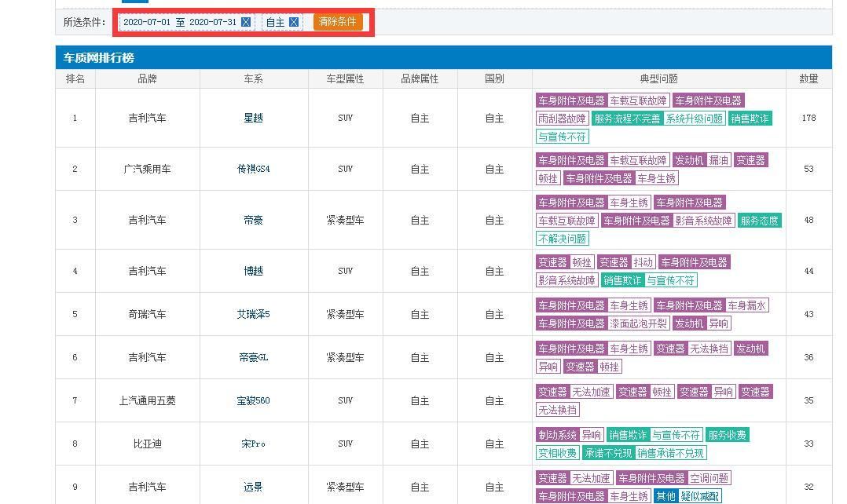Select the blue tab above the filter bar
The image size is (847, 504).
[x=135, y=2]
